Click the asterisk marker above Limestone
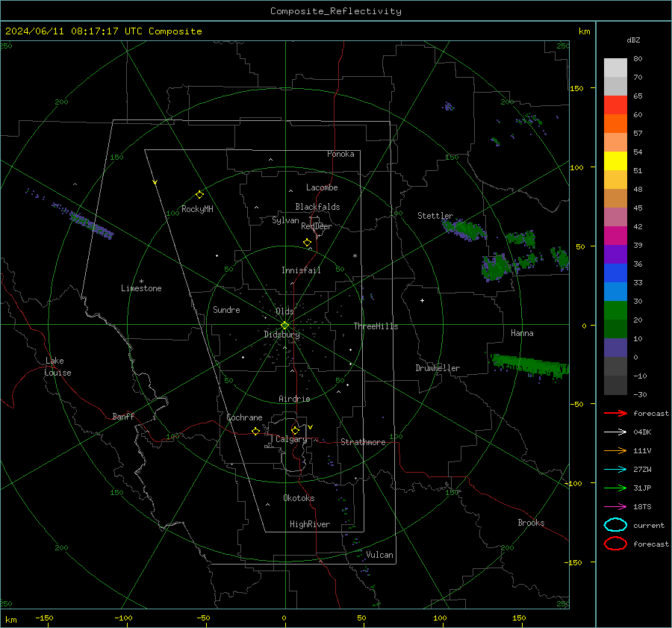This screenshot has height=628, width=672. coord(141,282)
